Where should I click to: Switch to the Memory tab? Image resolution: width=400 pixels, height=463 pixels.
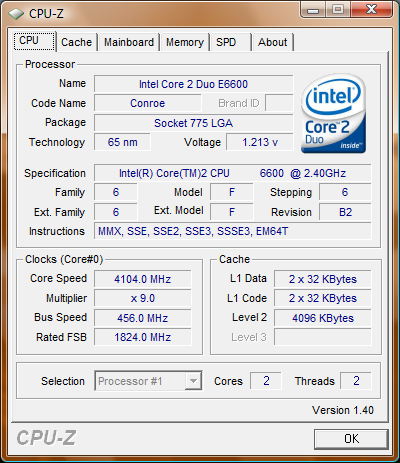(x=185, y=42)
